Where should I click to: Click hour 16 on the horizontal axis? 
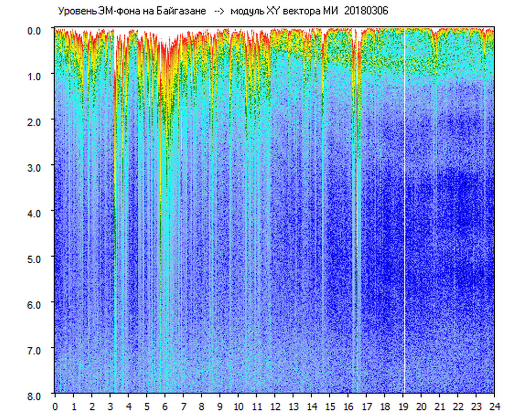point(348,406)
